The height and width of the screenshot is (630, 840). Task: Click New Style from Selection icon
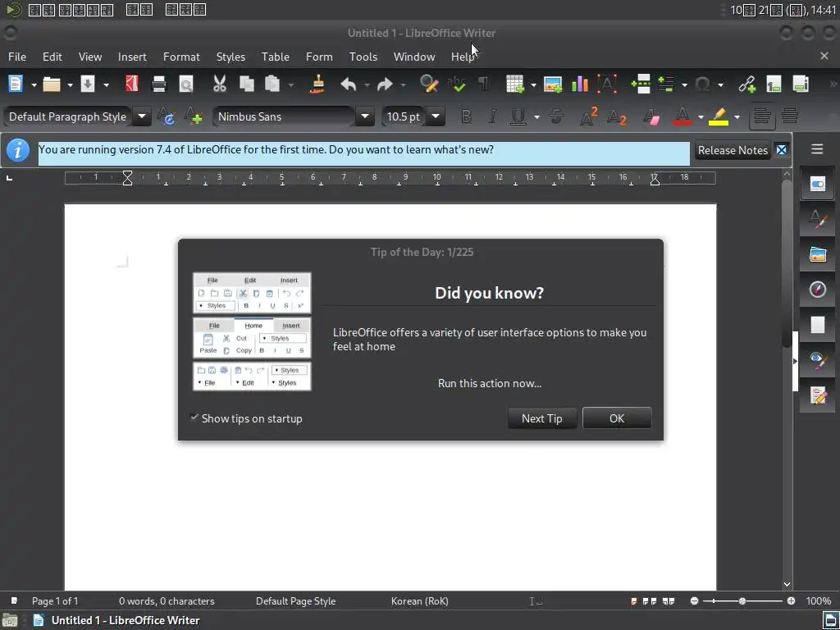193,116
